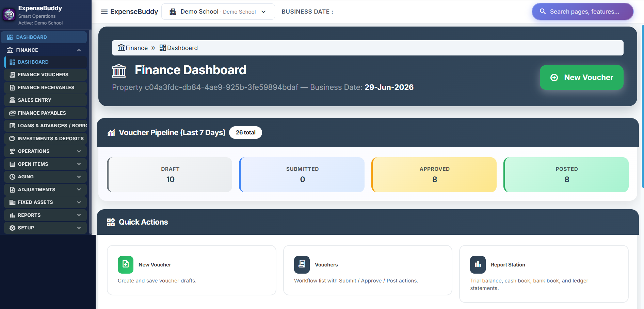644x309 pixels.
Task: Open the Demo School selector dropdown
Action: (218, 12)
